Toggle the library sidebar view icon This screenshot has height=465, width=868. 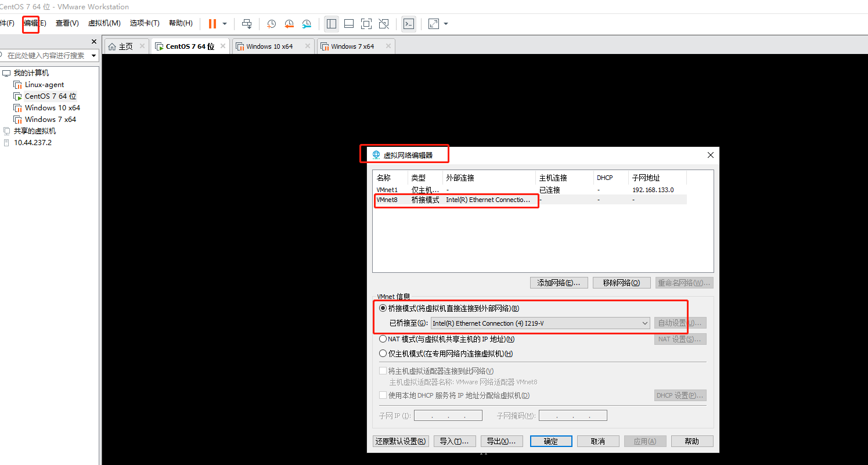point(332,24)
